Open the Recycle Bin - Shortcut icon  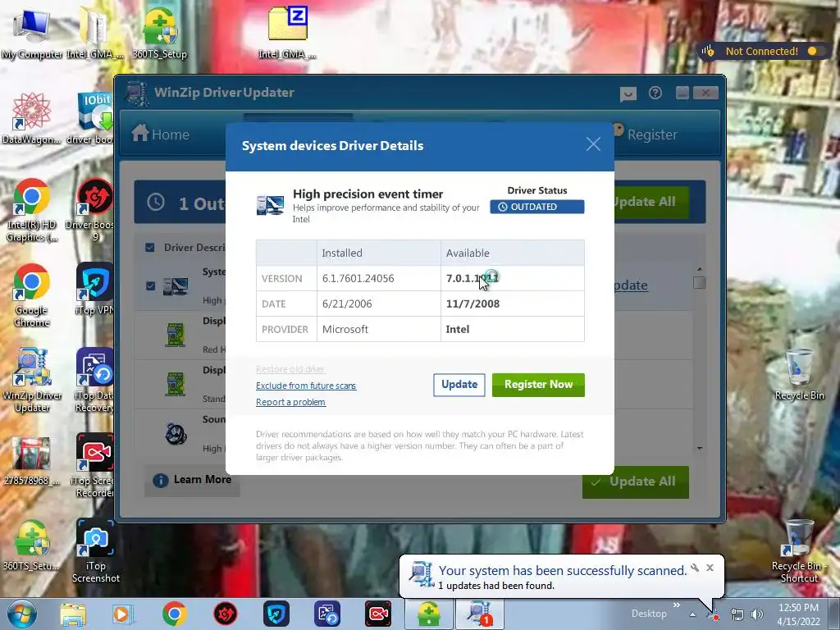point(799,552)
